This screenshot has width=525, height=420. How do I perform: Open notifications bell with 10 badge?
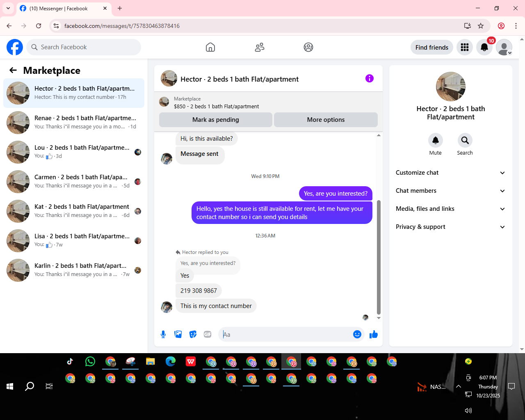484,47
